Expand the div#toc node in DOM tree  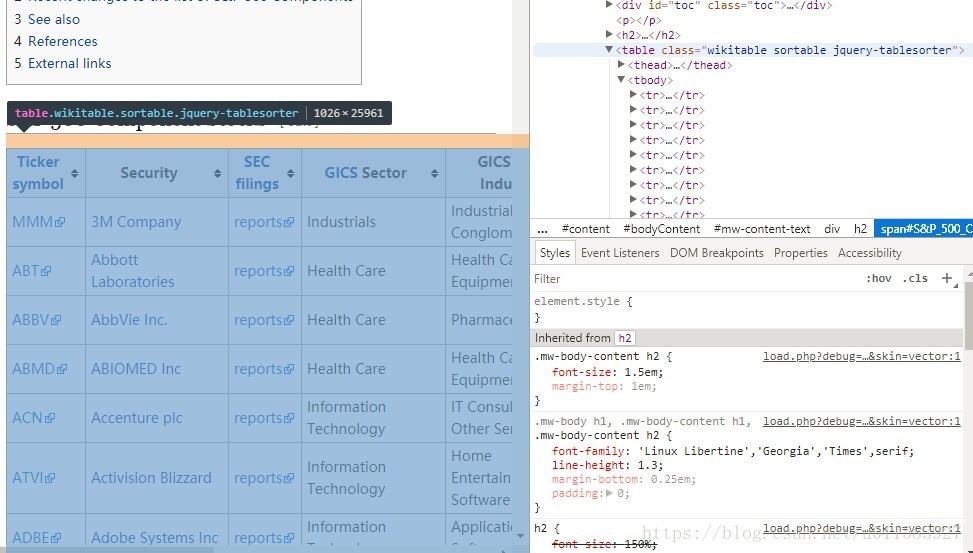[x=609, y=5]
